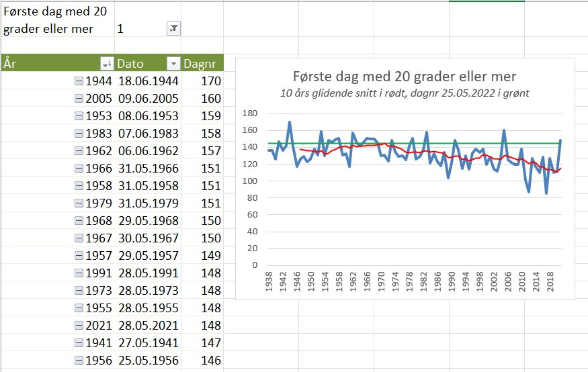Select the Dagnr cell with value 159
This screenshot has width=588, height=372.
pyautogui.click(x=202, y=115)
